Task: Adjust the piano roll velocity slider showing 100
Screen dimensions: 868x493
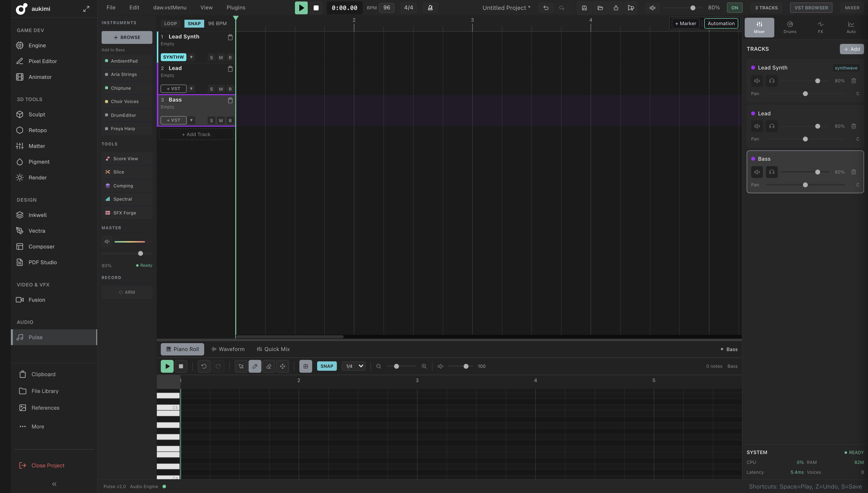Action: (461, 366)
